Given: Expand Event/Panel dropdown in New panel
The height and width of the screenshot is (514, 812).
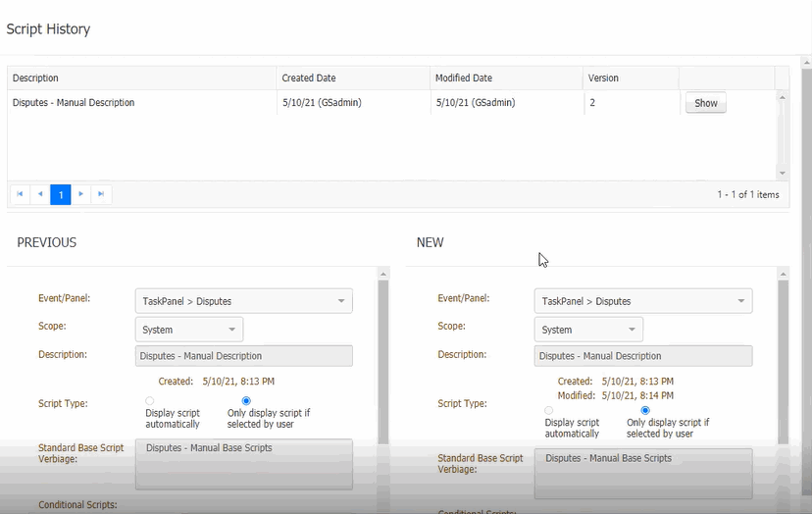Looking at the screenshot, I should 642,301.
